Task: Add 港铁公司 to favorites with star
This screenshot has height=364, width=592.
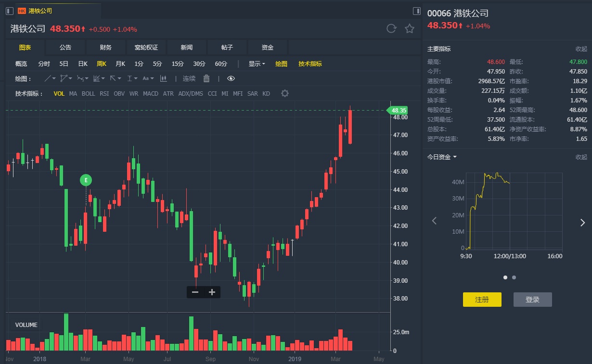Action: pyautogui.click(x=410, y=29)
